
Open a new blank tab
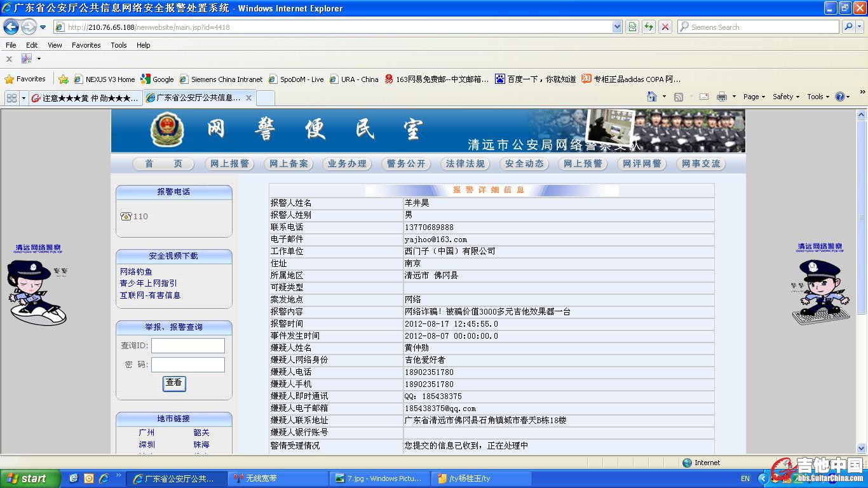265,98
